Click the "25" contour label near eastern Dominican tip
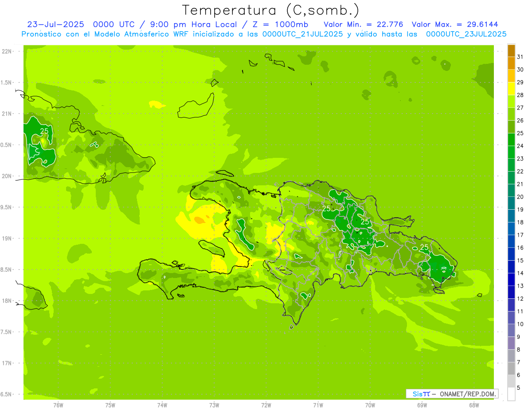532x411 pixels. 424,247
